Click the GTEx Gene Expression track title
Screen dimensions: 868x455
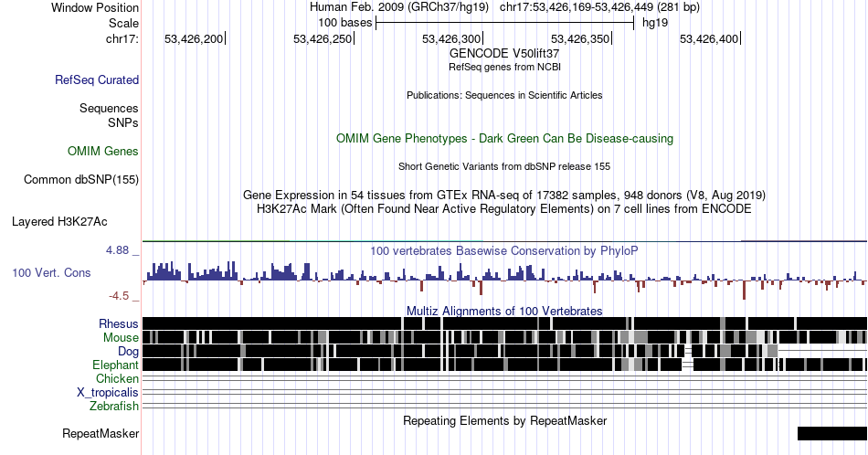[x=504, y=195]
